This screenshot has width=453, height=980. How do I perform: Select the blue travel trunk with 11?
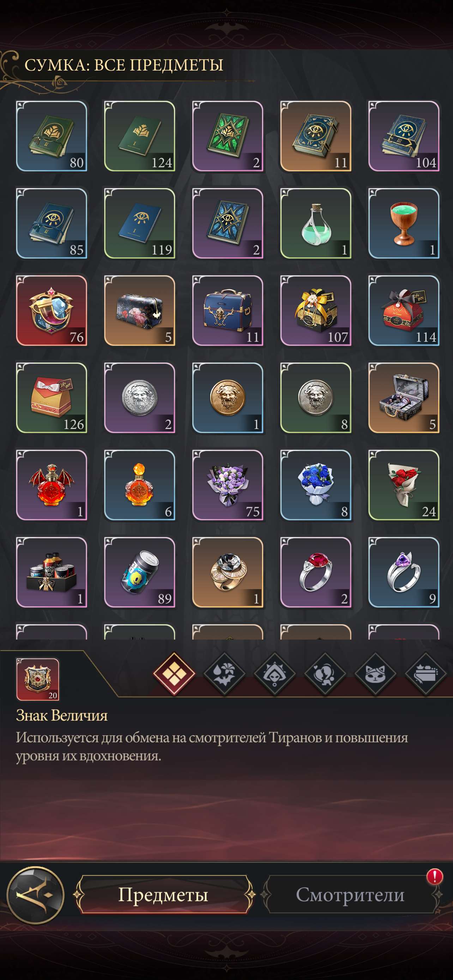[228, 310]
